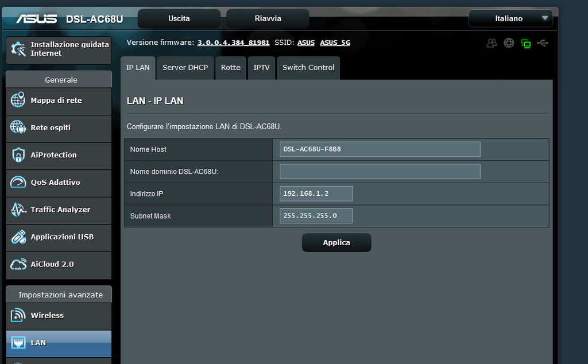Click the Impostazioni avanzate section header
588x364 pixels.
pos(59,295)
